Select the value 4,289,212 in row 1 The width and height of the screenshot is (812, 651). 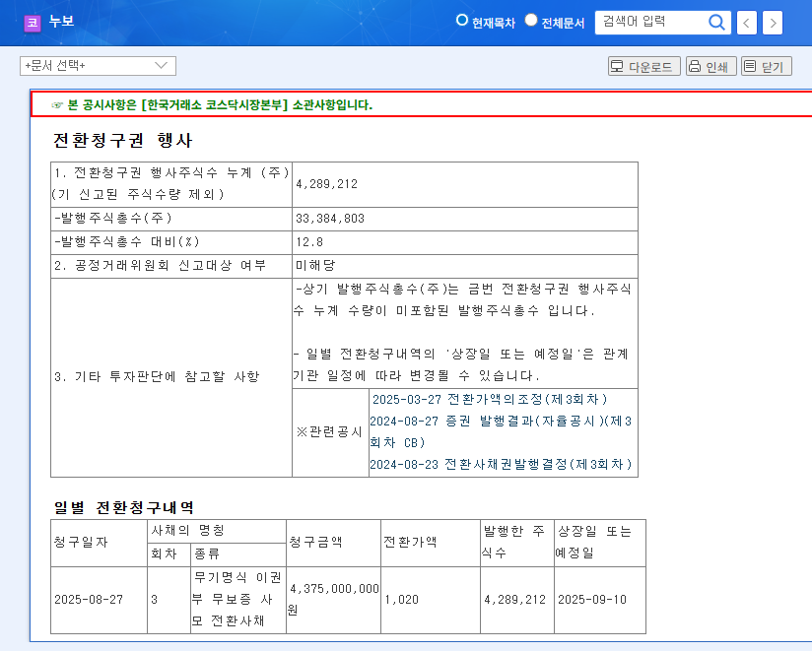(x=326, y=184)
